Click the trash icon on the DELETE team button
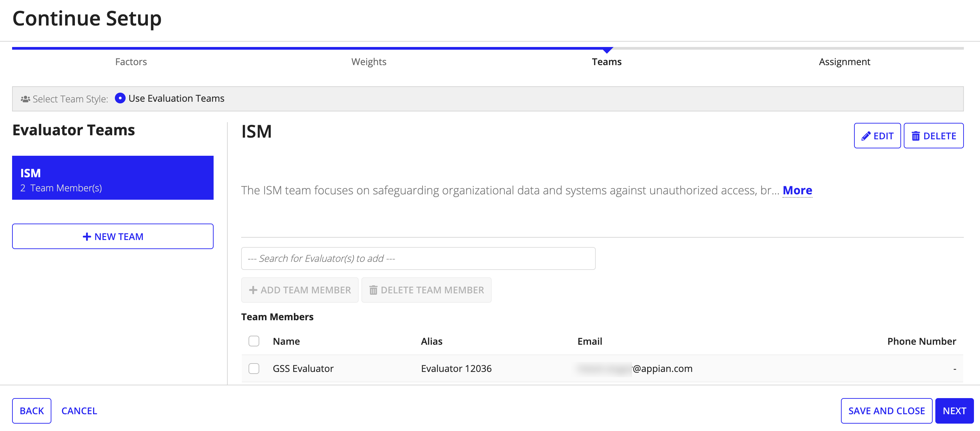This screenshot has height=431, width=980. pos(916,136)
